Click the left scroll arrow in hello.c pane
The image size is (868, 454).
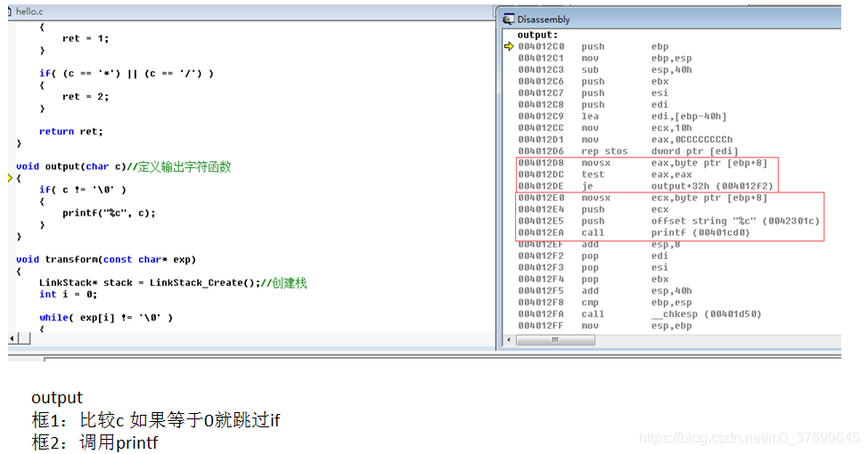12,338
